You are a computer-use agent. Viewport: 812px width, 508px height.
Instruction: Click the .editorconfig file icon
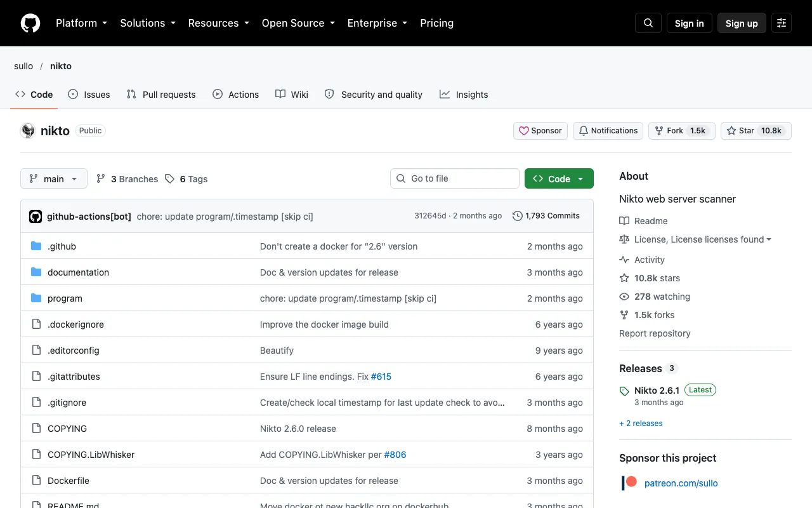tap(36, 351)
